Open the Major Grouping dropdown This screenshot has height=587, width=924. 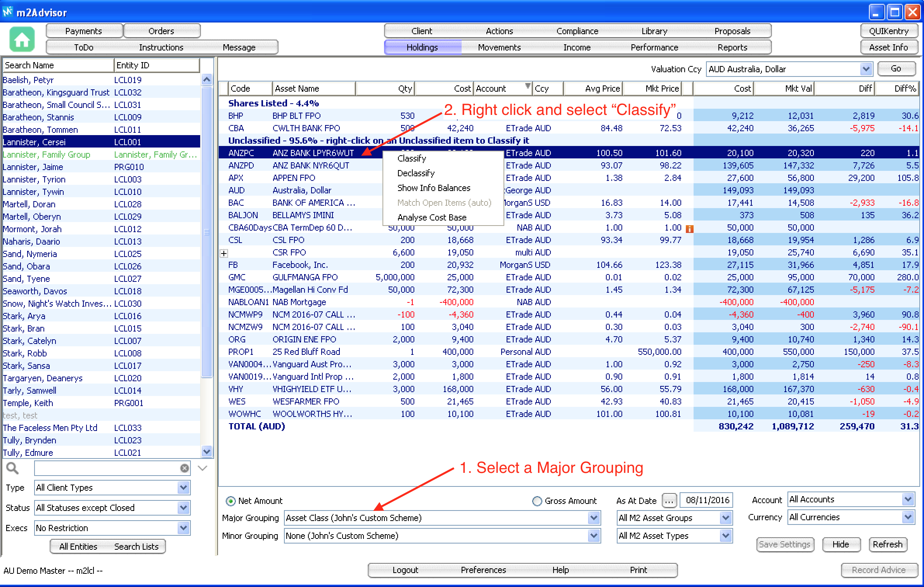click(594, 518)
